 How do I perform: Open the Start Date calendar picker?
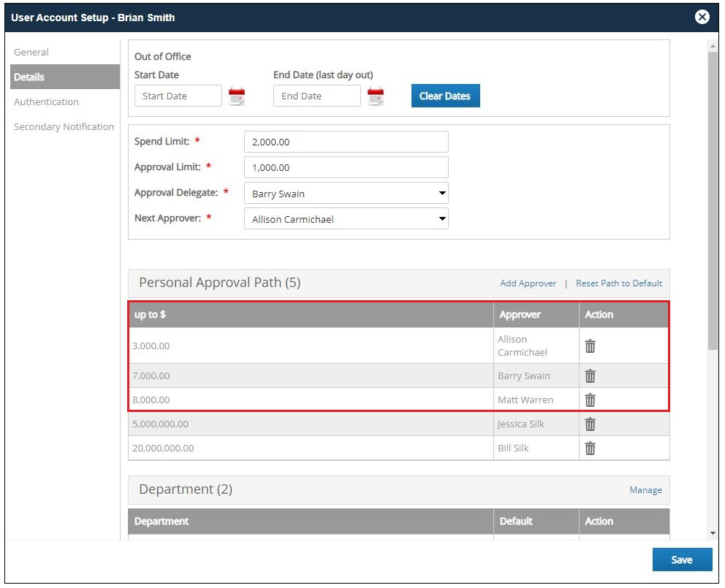click(237, 95)
